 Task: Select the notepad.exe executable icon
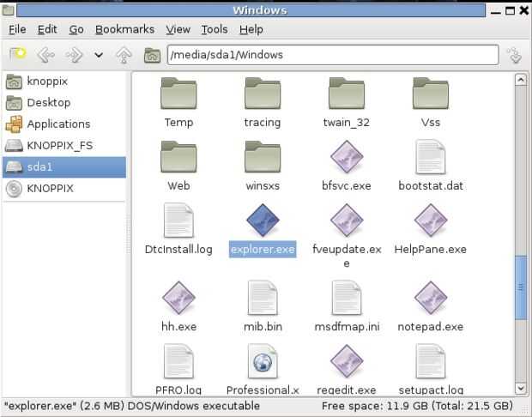431,298
